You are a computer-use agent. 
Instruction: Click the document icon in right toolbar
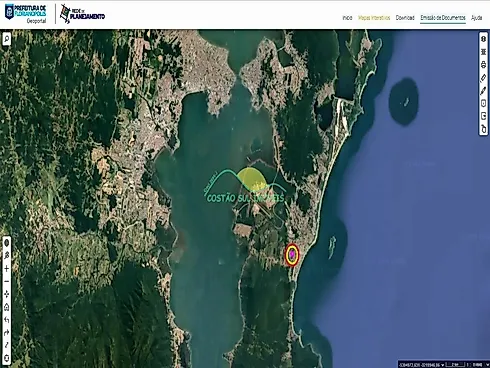pyautogui.click(x=484, y=103)
